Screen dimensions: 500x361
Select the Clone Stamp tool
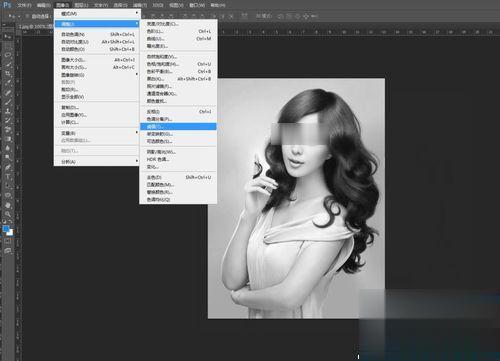click(8, 111)
